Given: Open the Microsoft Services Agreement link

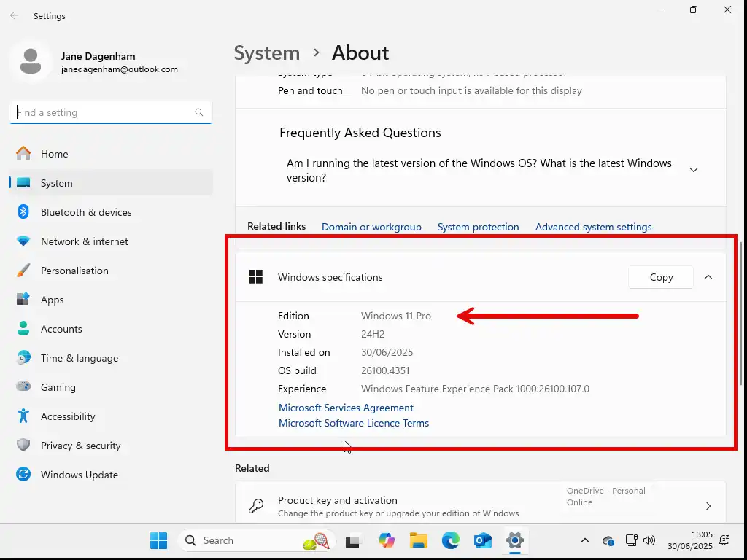Looking at the screenshot, I should tap(346, 408).
